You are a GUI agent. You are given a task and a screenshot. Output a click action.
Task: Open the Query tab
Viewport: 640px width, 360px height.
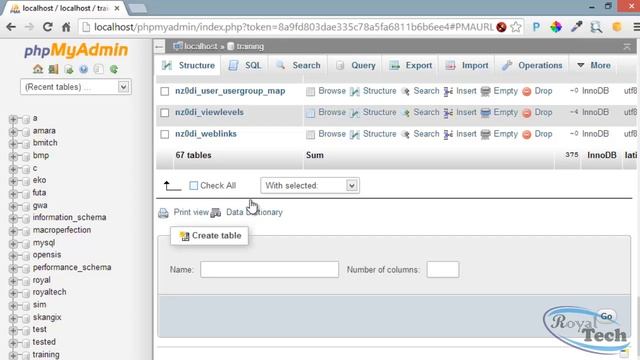[355, 65]
